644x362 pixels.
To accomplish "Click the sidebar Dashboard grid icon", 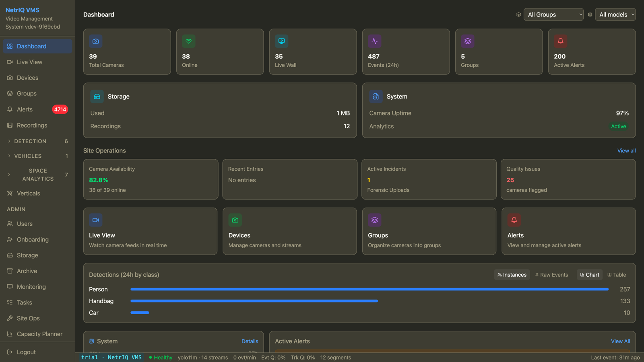I will coord(10,46).
